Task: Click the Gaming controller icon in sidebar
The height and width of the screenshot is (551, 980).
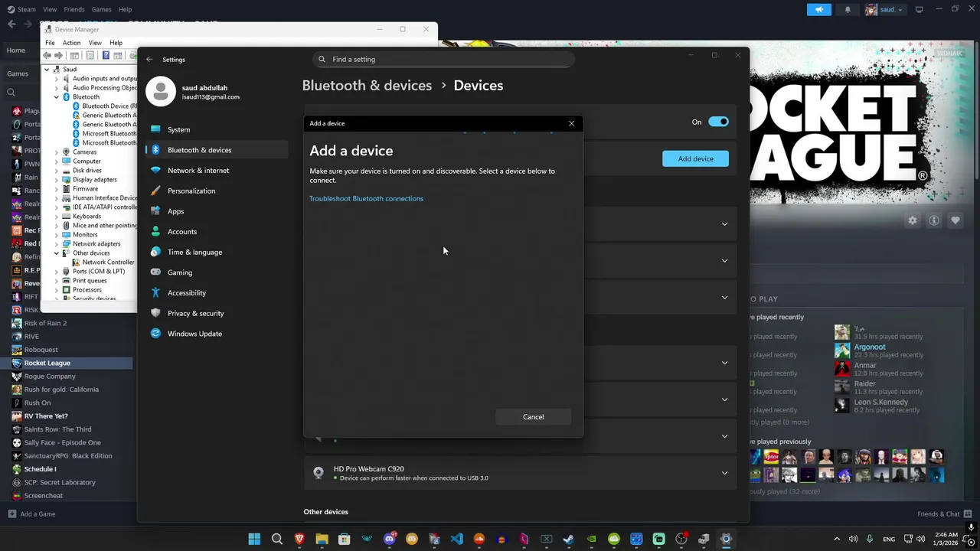Action: tap(155, 272)
